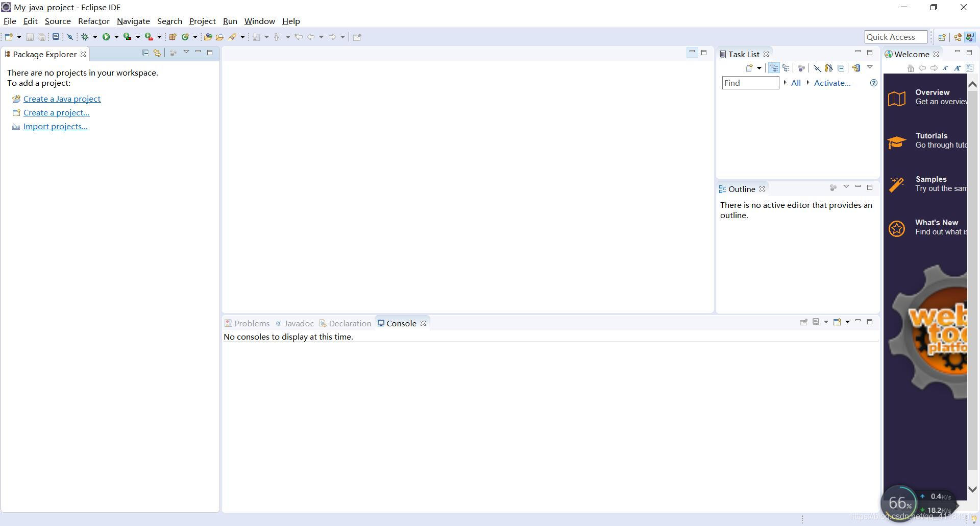Click the New Task icon in Task List

pos(749,68)
